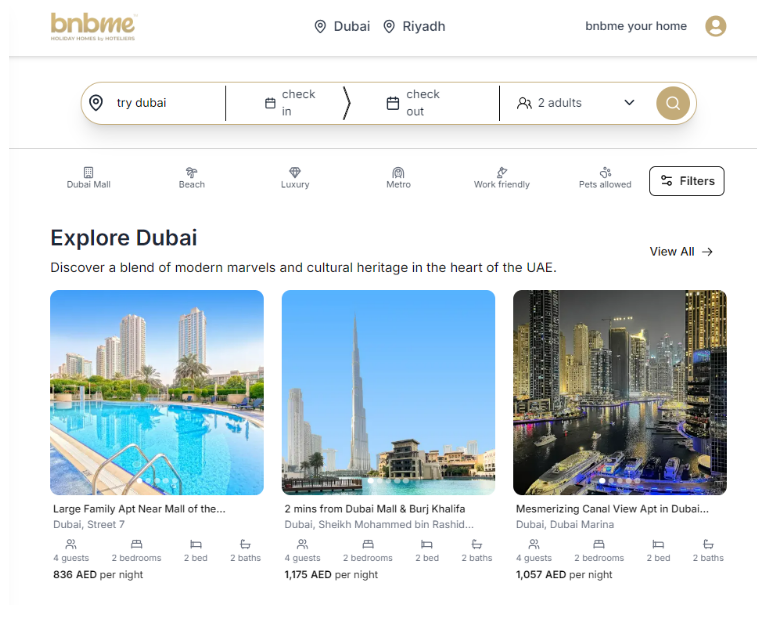The width and height of the screenshot is (757, 617).
Task: Switch to Dubai location in header
Action: point(342,26)
